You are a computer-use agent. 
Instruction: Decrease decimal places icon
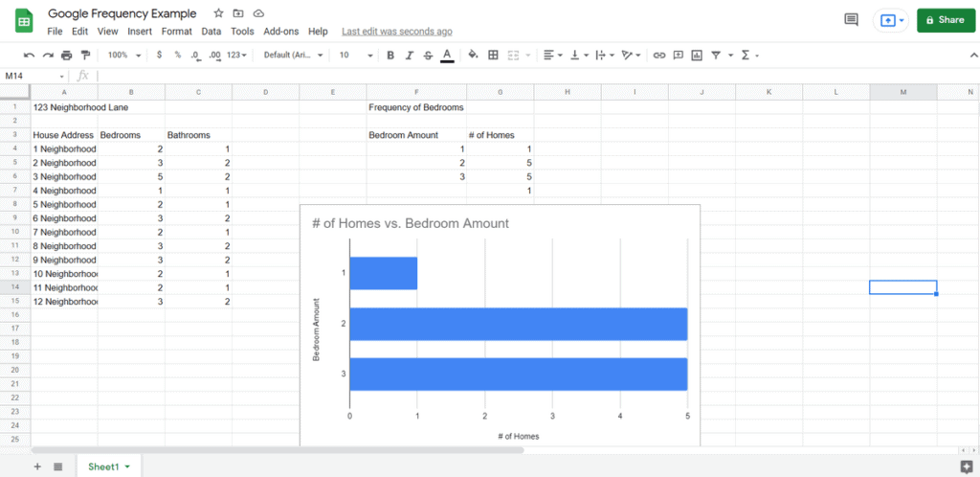(195, 55)
